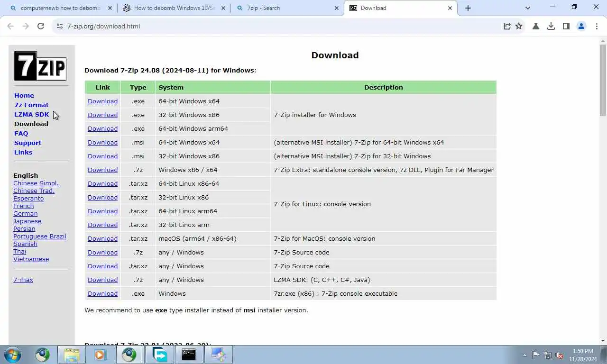Download the 7-Zip Extra .7z package
Screen dimensions: 607x364
coord(102,170)
